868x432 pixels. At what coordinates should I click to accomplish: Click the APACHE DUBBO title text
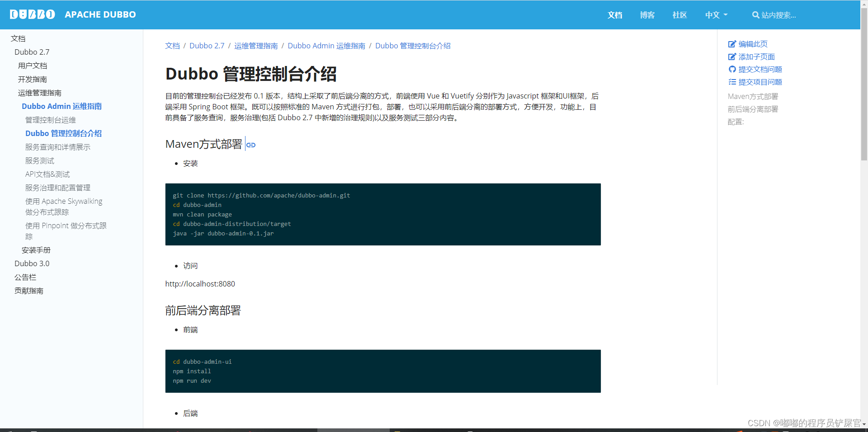click(100, 14)
